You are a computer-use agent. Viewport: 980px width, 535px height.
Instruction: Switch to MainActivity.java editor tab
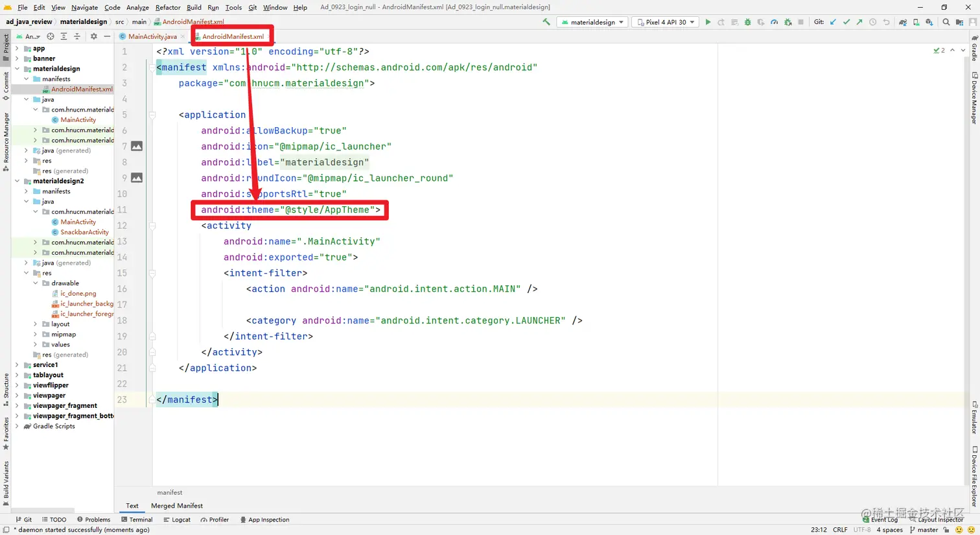click(152, 36)
